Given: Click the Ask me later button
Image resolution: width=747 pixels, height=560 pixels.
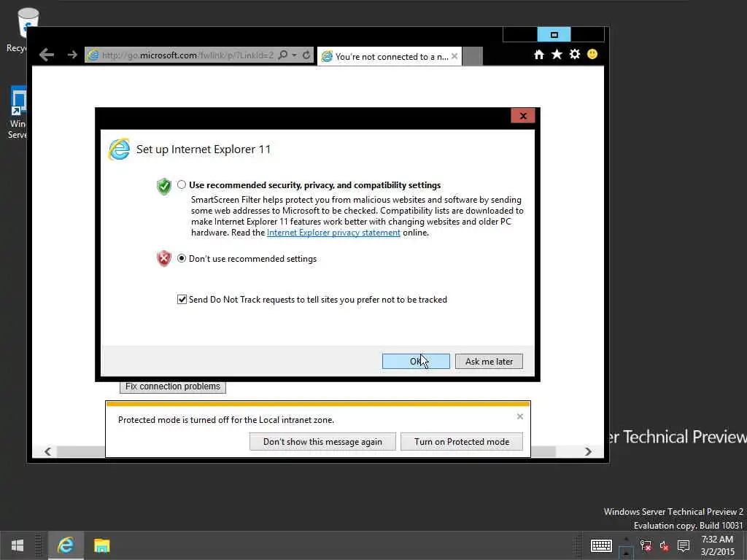Looking at the screenshot, I should [489, 362].
